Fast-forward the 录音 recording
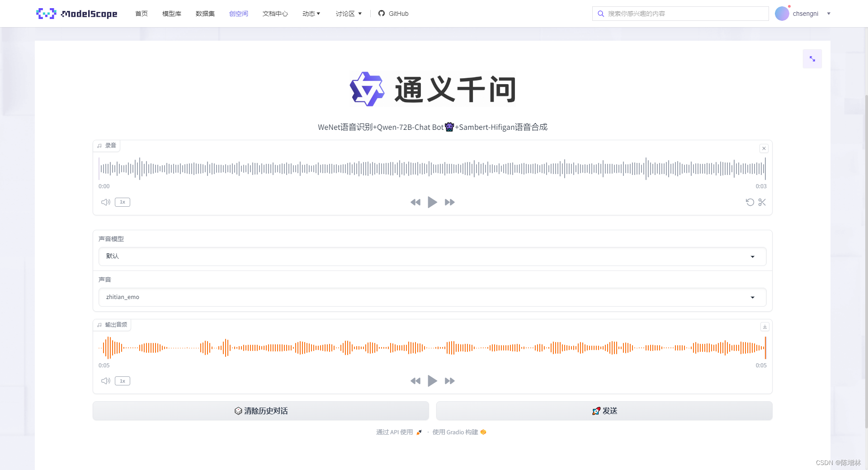 pyautogui.click(x=450, y=202)
